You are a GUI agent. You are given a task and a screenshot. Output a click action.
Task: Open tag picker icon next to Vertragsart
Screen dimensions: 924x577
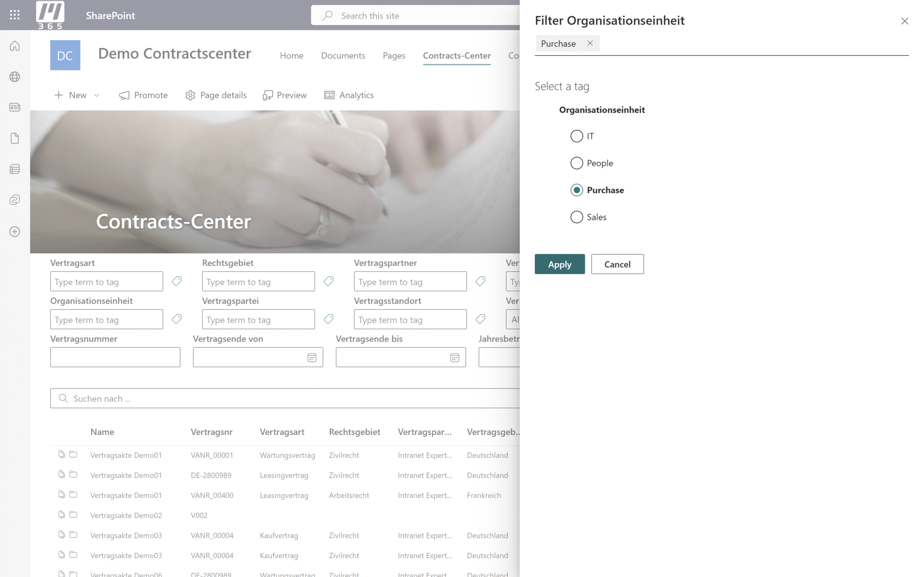tap(176, 281)
